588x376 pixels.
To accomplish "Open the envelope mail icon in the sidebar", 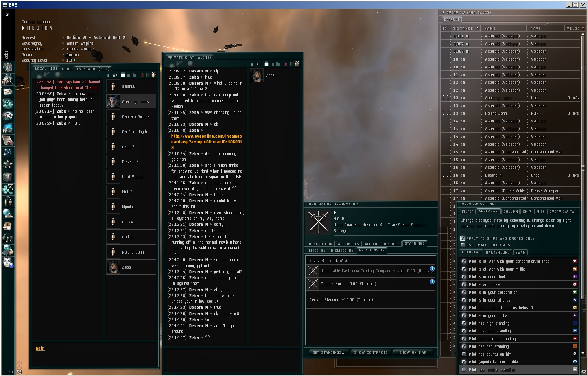I will point(8,92).
